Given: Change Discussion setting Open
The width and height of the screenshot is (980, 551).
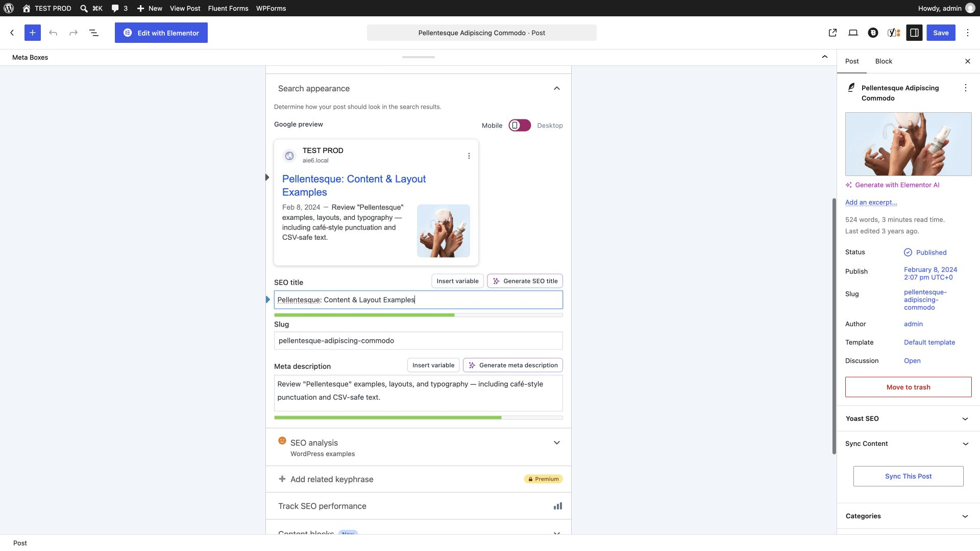Looking at the screenshot, I should coord(912,361).
